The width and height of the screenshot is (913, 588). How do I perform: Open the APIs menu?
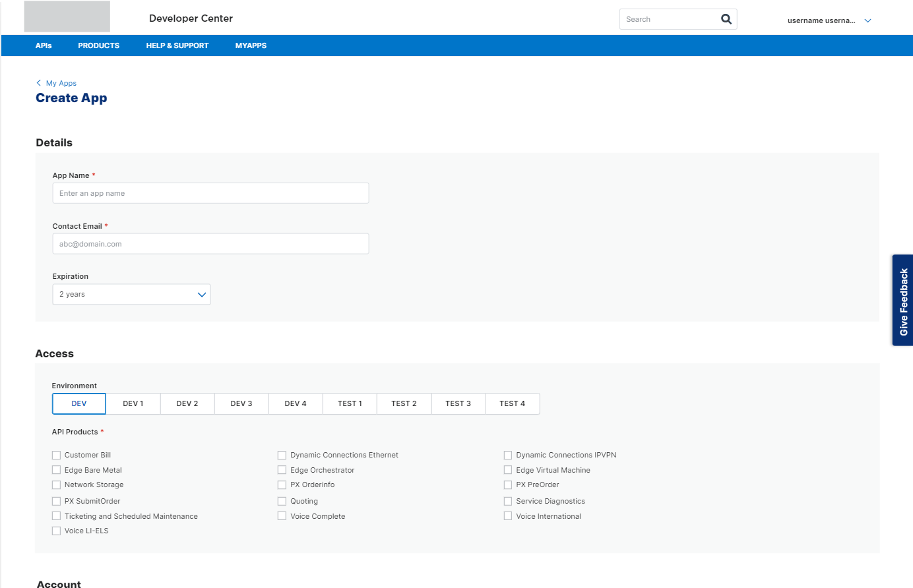(44, 45)
